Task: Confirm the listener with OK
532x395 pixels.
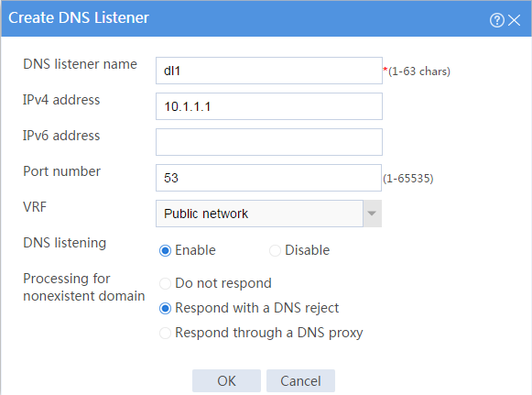Action: [x=226, y=380]
